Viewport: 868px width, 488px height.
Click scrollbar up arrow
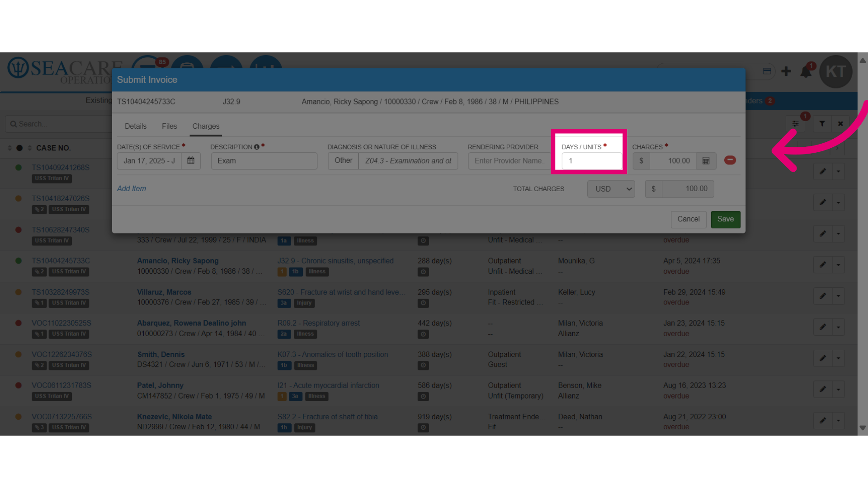863,61
